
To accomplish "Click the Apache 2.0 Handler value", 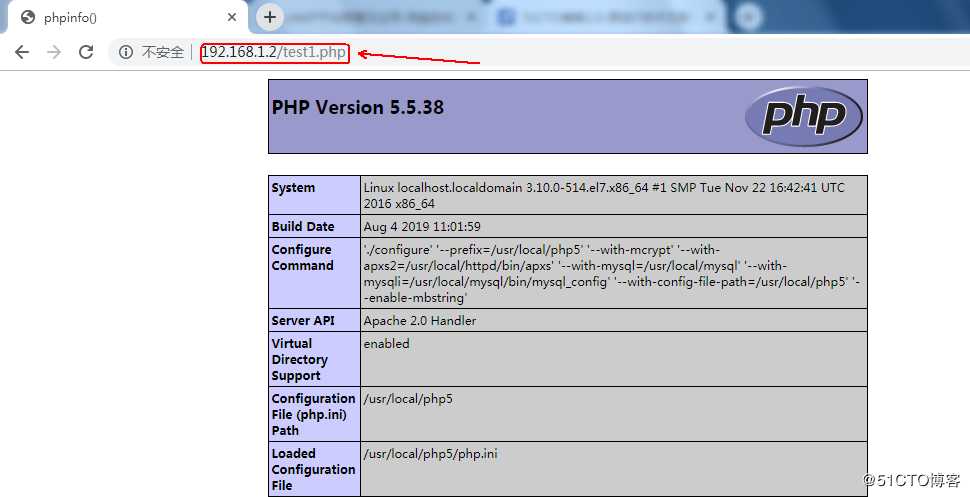I will click(x=420, y=321).
